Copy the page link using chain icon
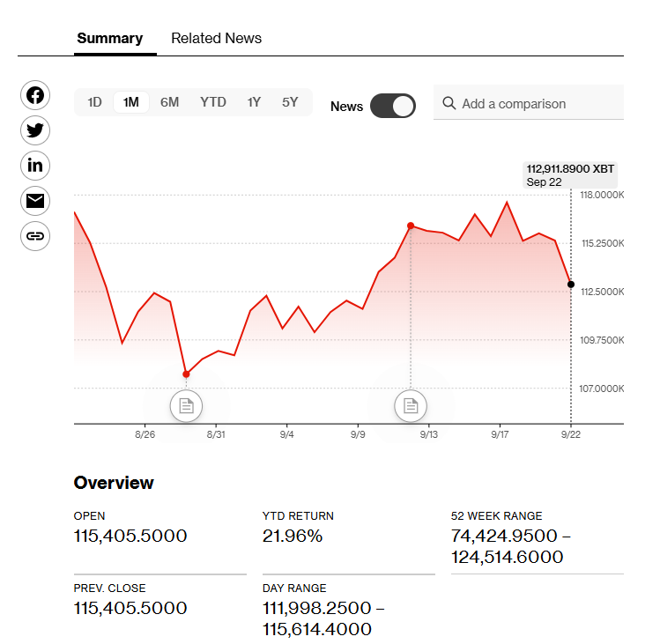Viewport: 660px width, 644px height. click(35, 236)
